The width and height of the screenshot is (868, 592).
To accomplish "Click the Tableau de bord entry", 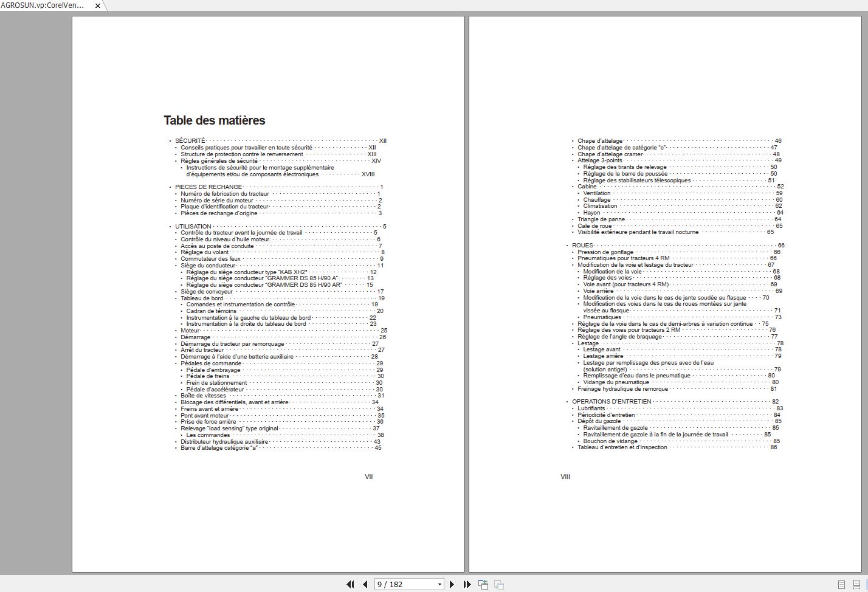I will 202,298.
